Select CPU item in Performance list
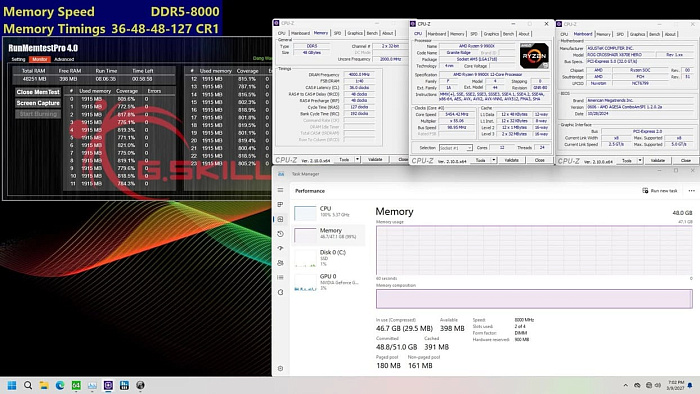The width and height of the screenshot is (700, 394). click(x=329, y=212)
